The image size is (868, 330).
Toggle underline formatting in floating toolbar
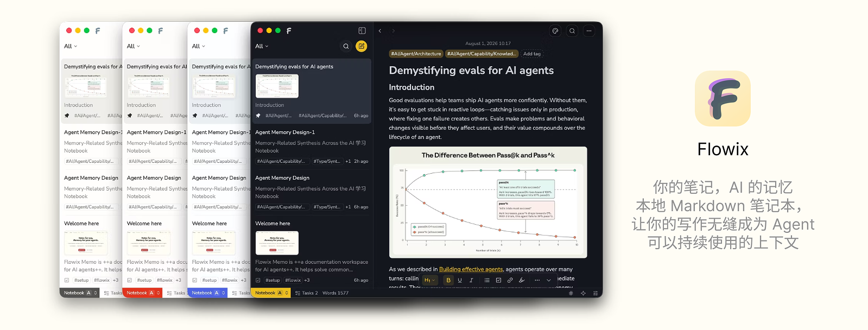[x=460, y=280]
